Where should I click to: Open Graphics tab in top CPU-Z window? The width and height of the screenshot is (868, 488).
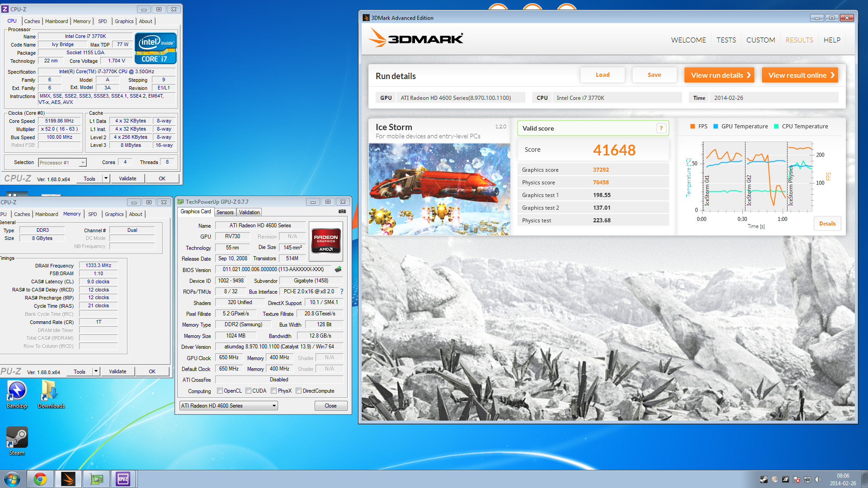124,21
